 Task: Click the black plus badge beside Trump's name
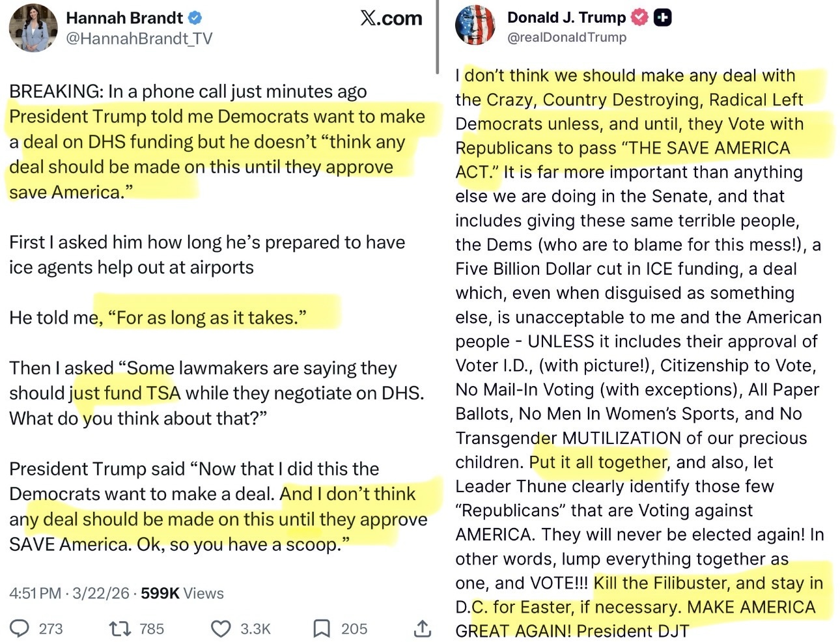point(662,18)
